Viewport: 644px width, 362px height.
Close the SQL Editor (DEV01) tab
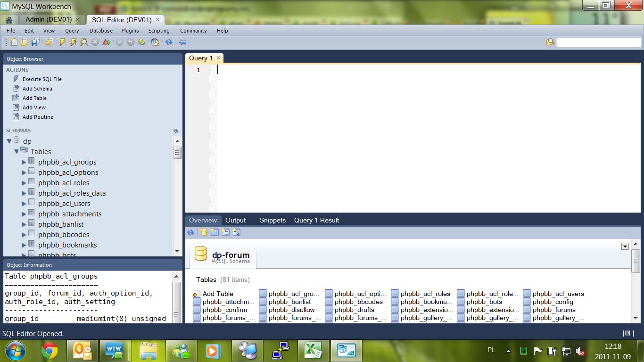coord(158,19)
